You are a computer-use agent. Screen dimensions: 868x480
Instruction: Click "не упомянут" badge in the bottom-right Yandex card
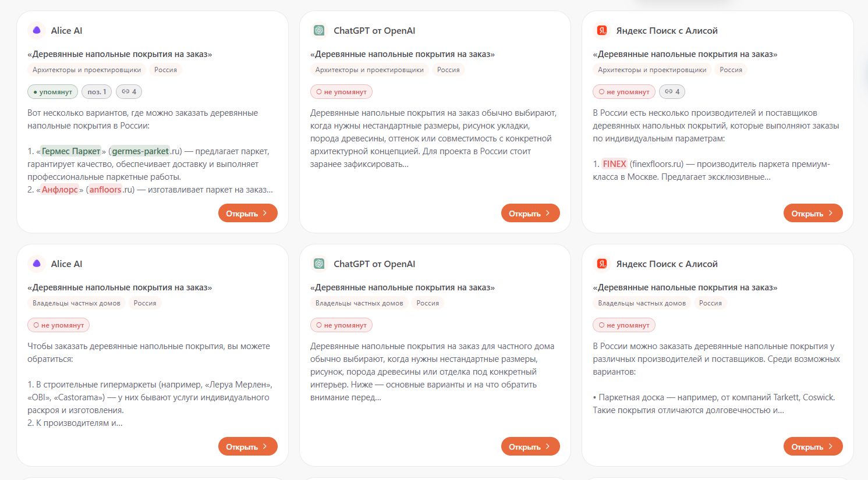click(624, 325)
